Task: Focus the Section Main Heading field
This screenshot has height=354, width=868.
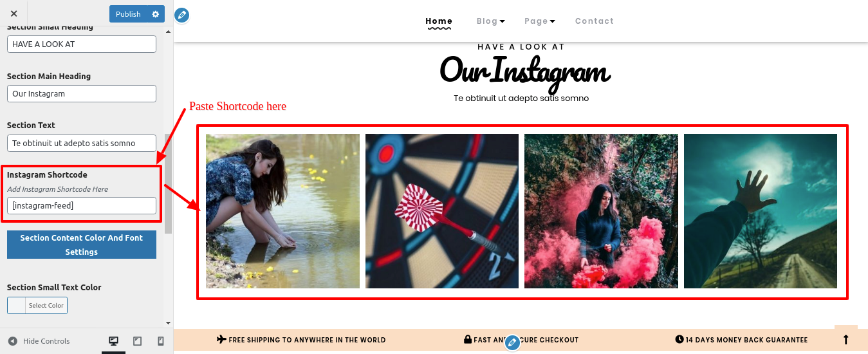Action: [82, 93]
